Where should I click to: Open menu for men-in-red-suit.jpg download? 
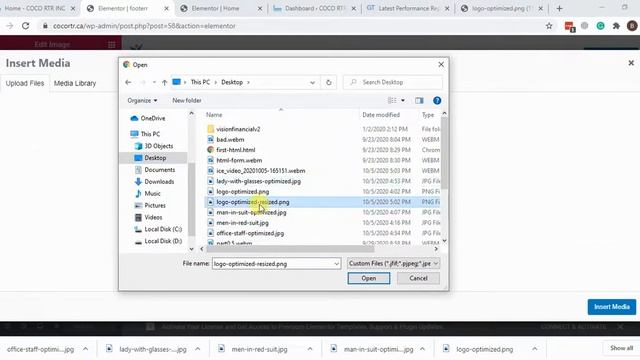310,349
